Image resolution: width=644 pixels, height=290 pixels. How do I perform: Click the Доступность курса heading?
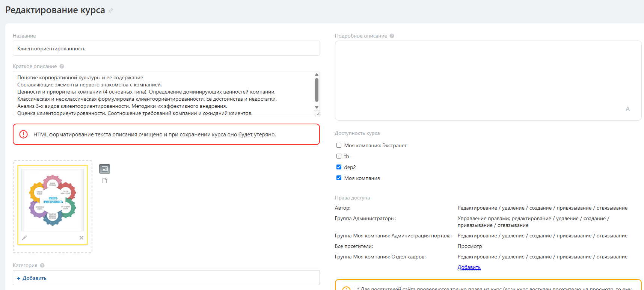(357, 133)
